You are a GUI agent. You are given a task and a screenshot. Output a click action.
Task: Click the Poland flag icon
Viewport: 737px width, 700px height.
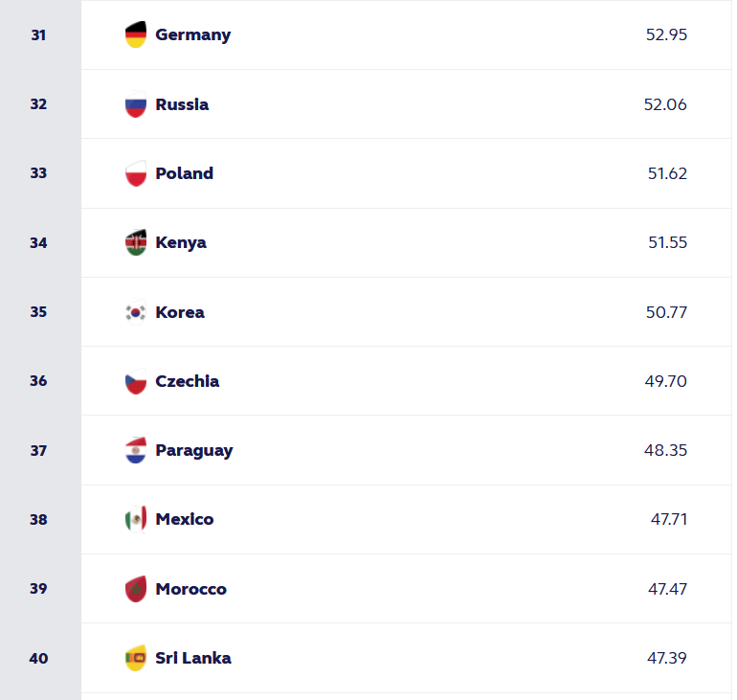(136, 173)
